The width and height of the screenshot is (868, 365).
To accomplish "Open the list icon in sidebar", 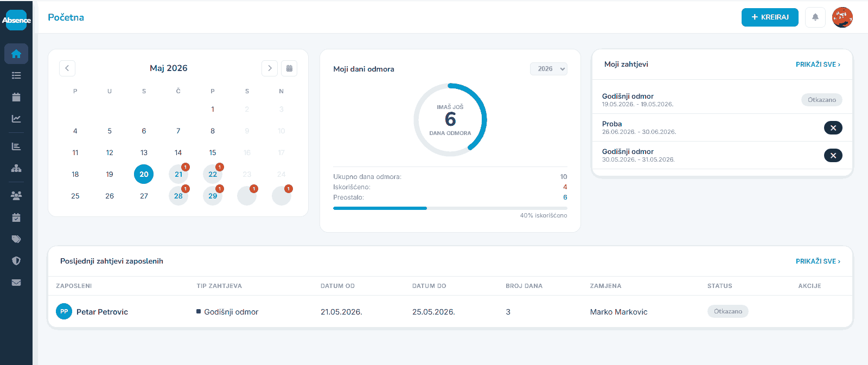I will (16, 75).
